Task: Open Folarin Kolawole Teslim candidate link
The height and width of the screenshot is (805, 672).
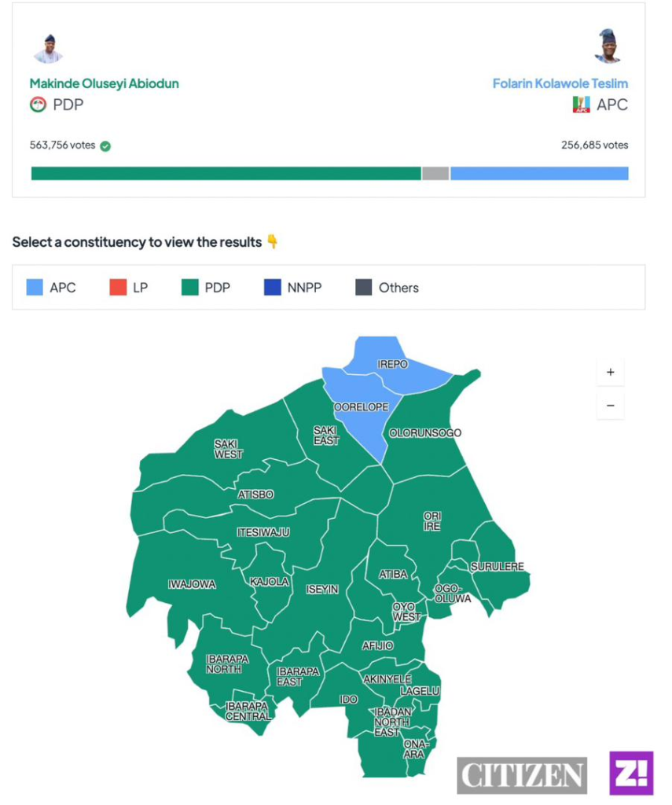Action: (560, 83)
